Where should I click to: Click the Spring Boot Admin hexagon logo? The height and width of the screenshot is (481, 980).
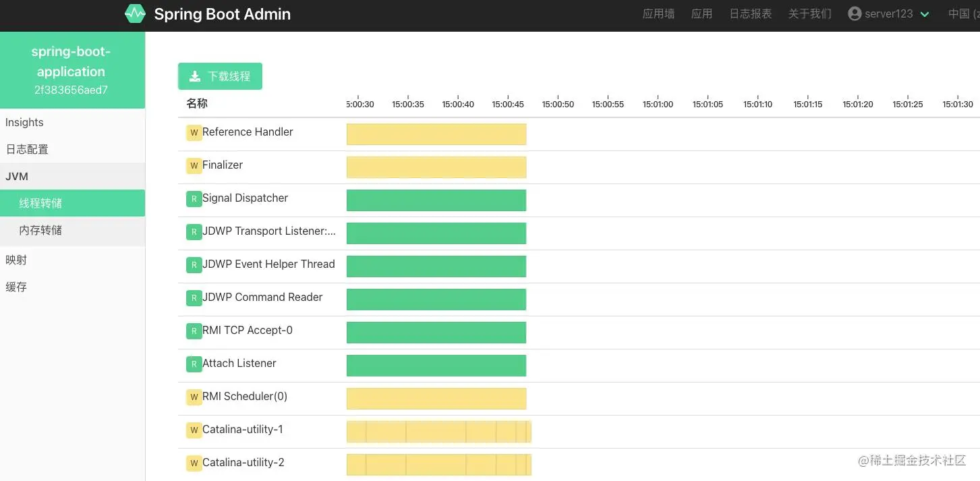click(135, 13)
